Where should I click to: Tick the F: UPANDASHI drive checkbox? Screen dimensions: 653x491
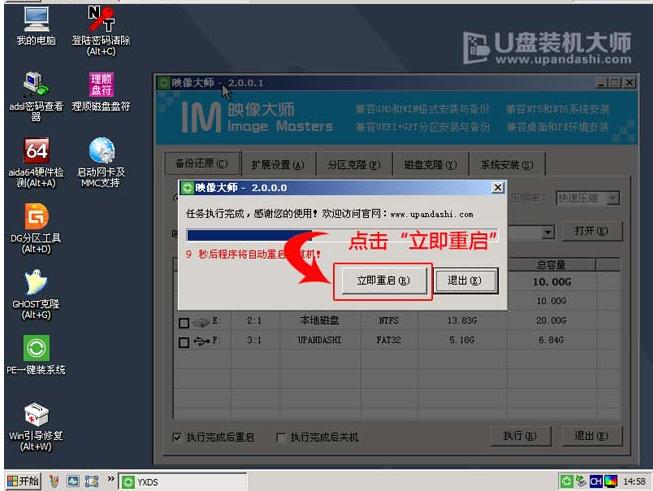(x=183, y=342)
